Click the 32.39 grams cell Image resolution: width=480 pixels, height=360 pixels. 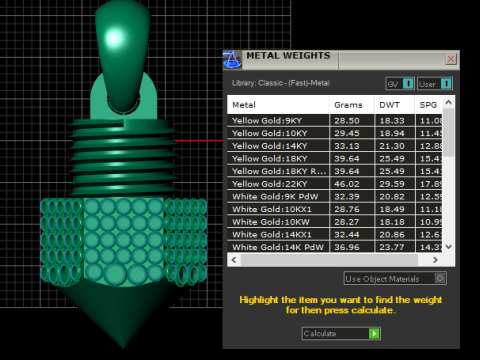click(x=352, y=197)
